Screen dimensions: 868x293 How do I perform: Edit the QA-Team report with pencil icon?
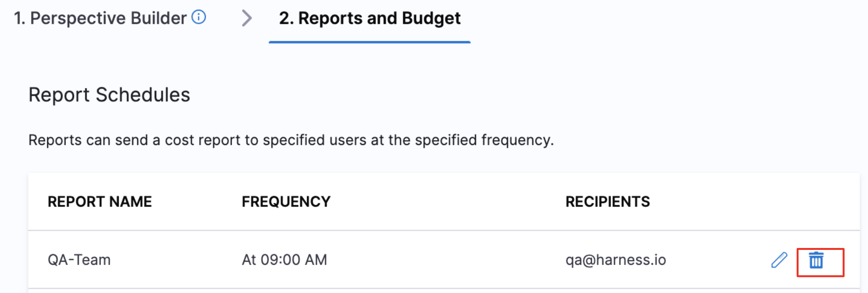point(779,260)
